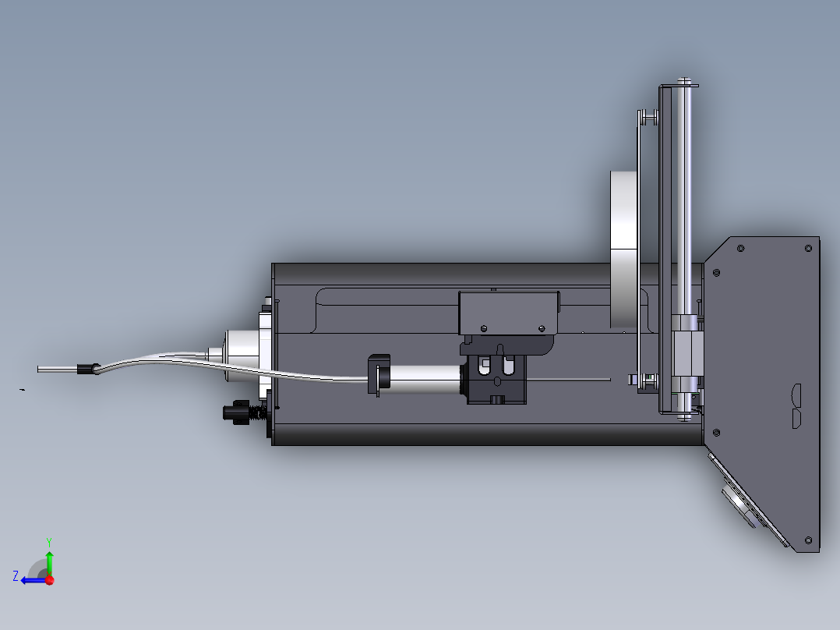Viewport: 840px width, 630px height.
Task: Click the red X axis ball on triad
Action: (50, 580)
